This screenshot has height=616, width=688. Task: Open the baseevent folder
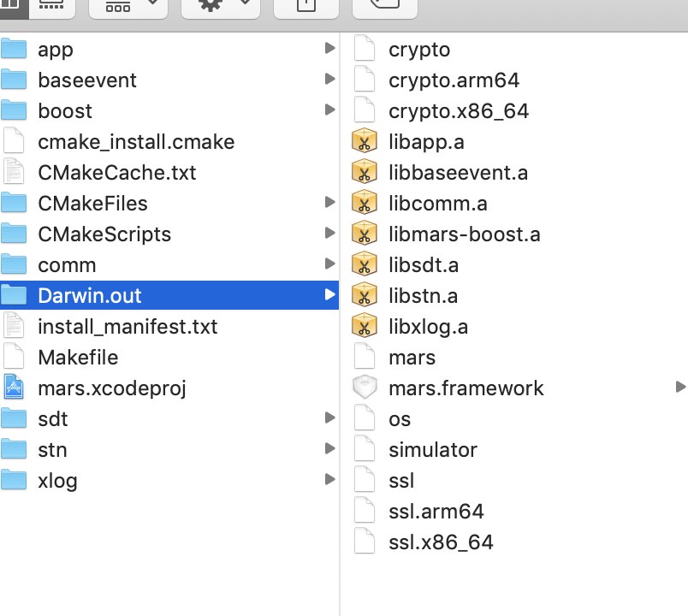click(86, 80)
